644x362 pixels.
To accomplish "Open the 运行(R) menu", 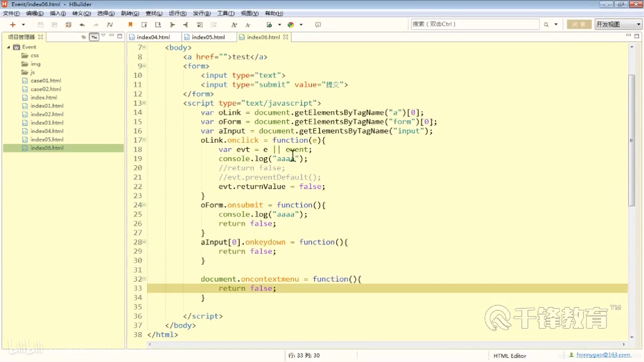I will point(177,13).
